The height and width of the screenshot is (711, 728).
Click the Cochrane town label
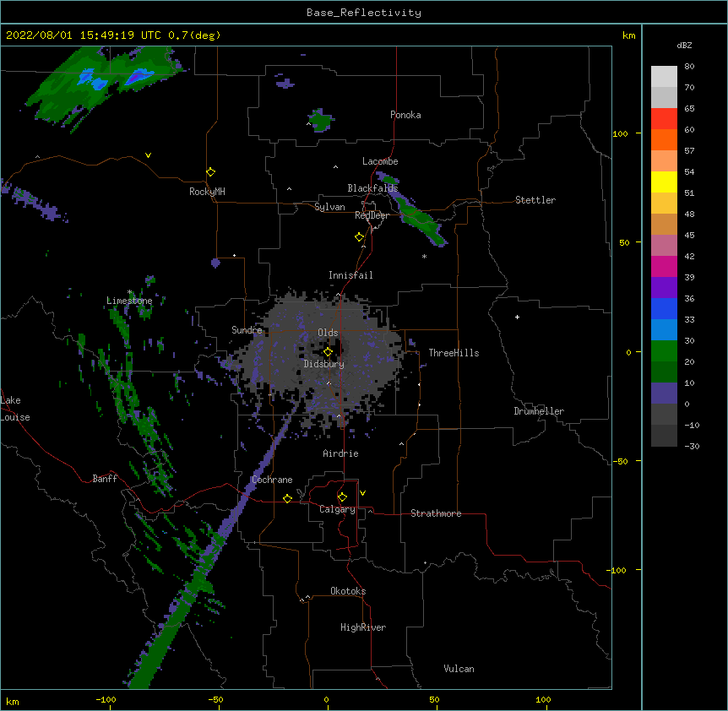click(272, 480)
